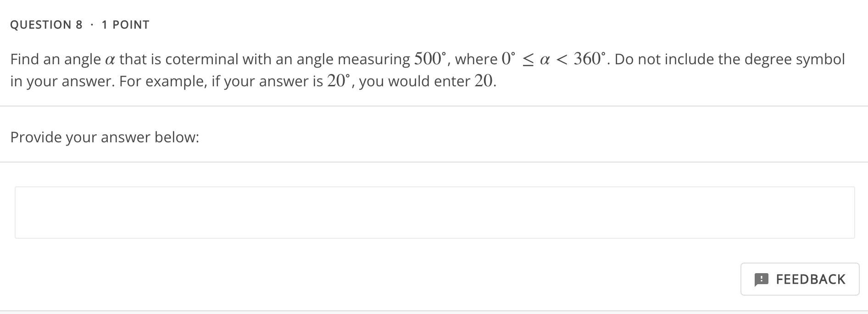This screenshot has height=314, width=868.
Task: Click the speech-bubble exclamation icon on FEEDBACK button
Action: click(762, 279)
